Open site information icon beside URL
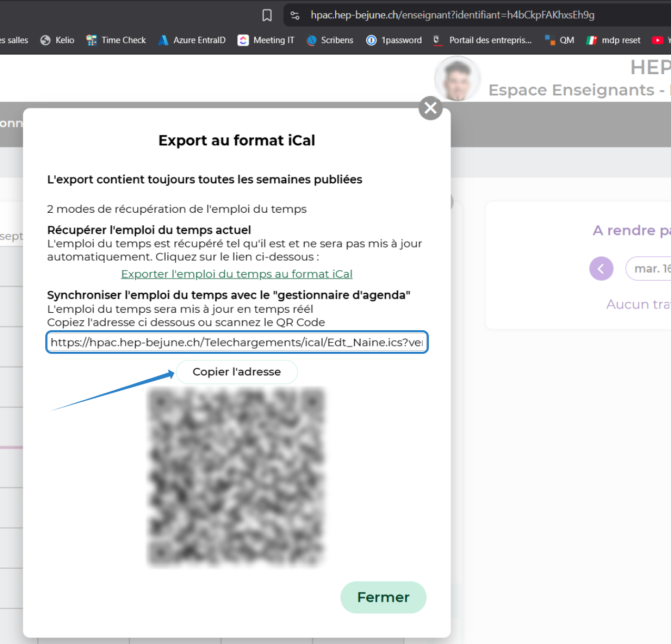671x644 pixels. (295, 15)
